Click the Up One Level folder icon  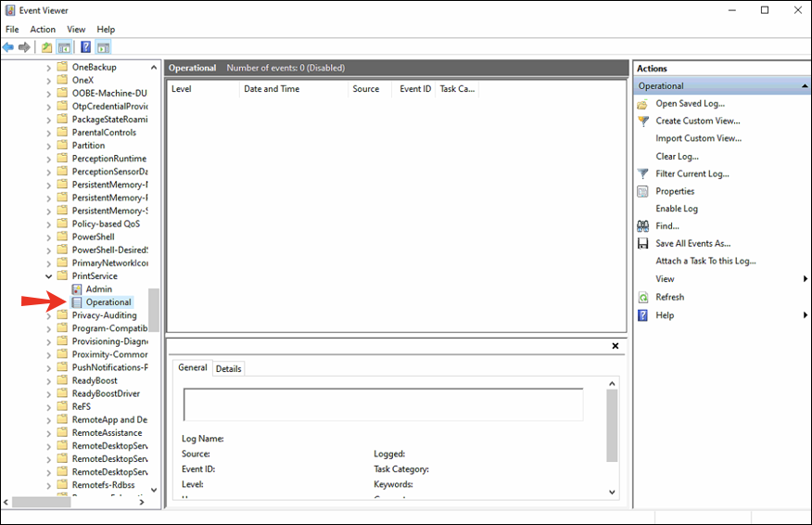coord(47,47)
